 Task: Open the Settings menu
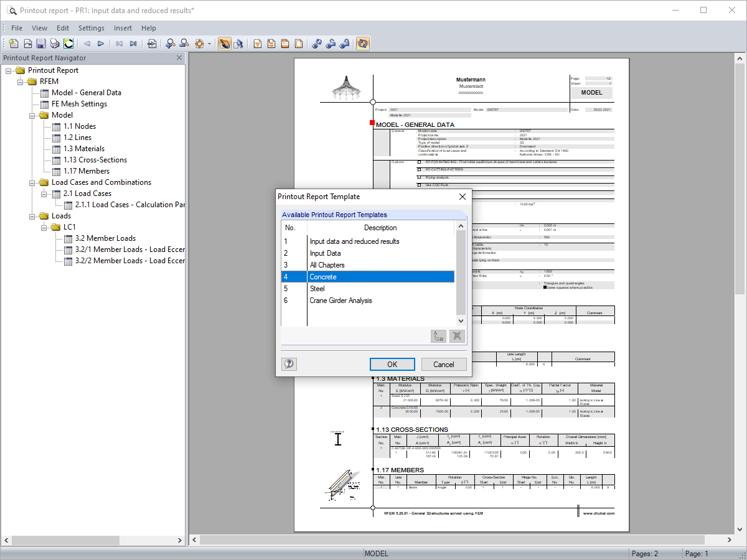click(x=92, y=28)
